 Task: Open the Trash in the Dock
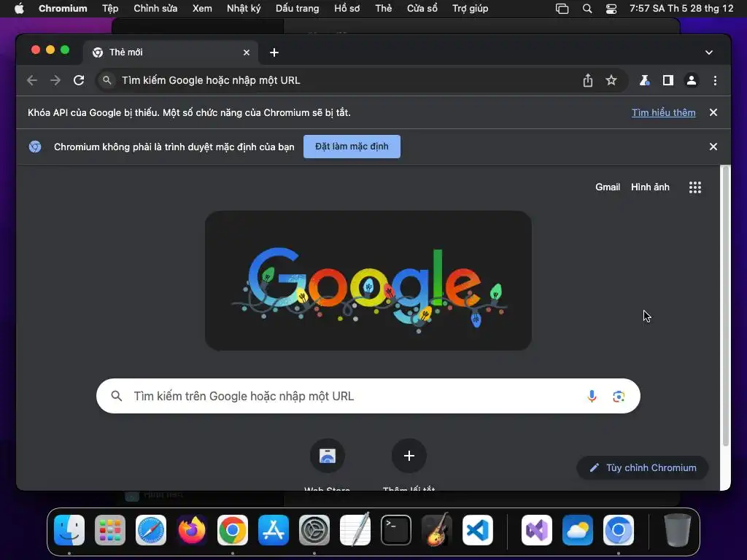coord(678,530)
